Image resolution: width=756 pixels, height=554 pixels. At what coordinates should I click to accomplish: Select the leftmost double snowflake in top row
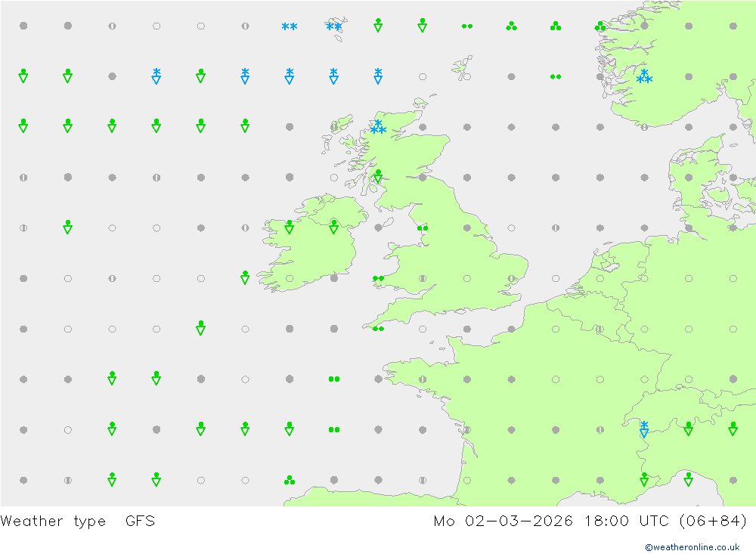(289, 26)
